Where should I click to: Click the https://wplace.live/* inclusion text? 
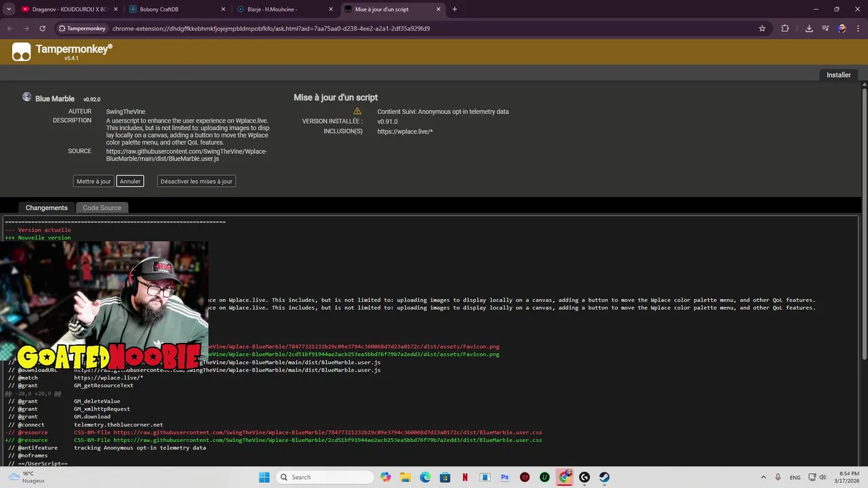tap(405, 131)
